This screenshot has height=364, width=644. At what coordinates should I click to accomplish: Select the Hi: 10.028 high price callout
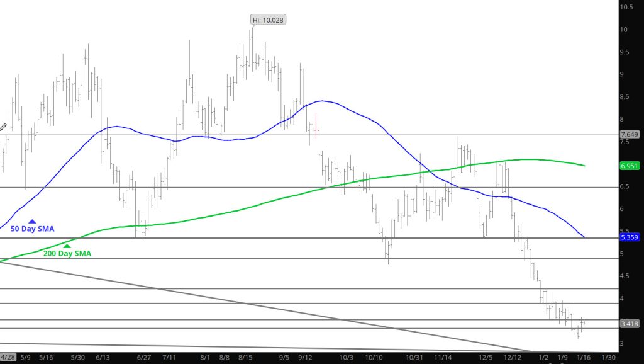pyautogui.click(x=268, y=20)
